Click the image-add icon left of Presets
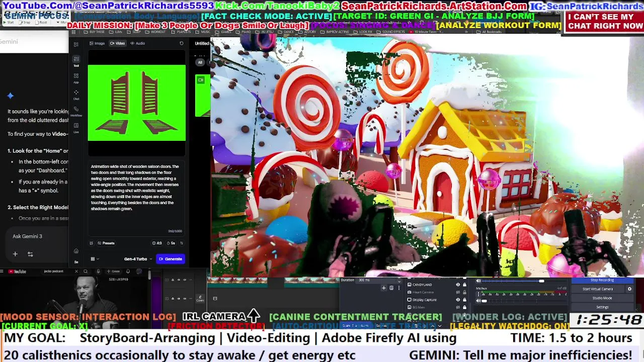Screen dimensions: 644x362 coord(92,243)
